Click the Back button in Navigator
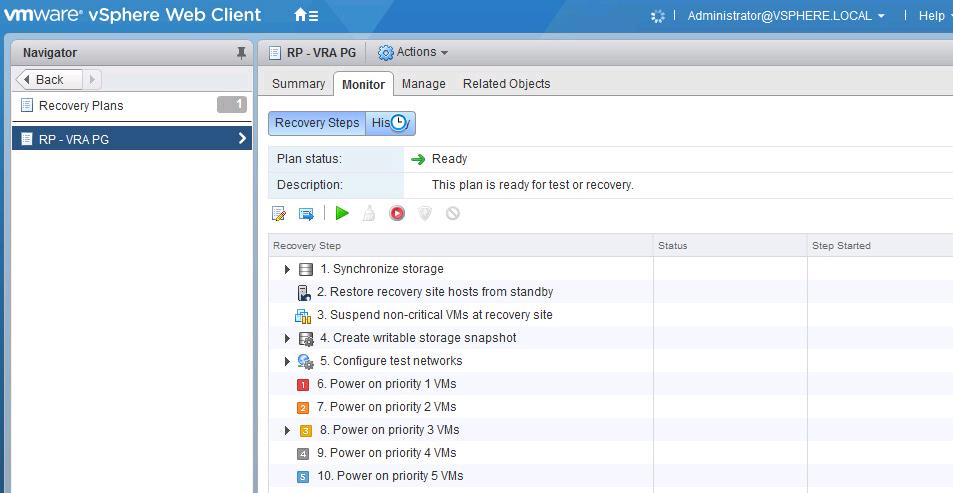953x493 pixels. point(49,80)
